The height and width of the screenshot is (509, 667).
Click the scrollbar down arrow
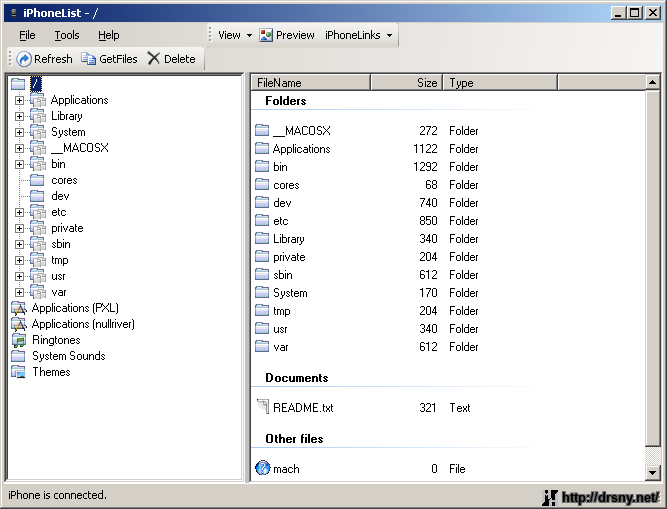click(x=652, y=472)
